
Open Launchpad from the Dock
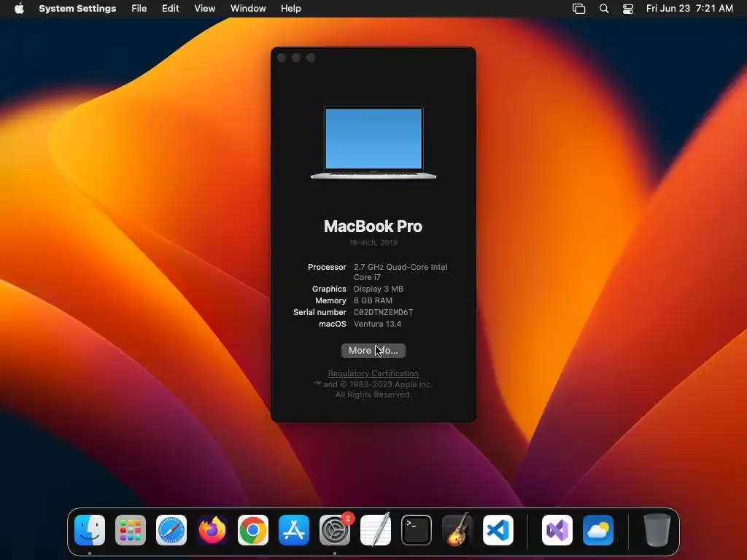pyautogui.click(x=131, y=530)
